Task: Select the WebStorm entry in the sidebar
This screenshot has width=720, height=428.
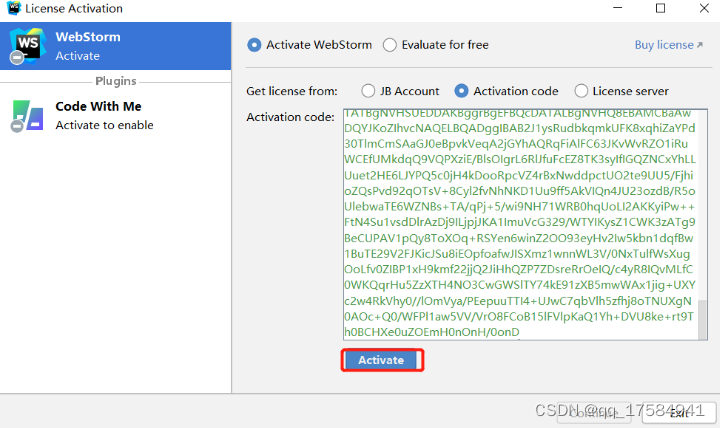Action: [x=115, y=46]
